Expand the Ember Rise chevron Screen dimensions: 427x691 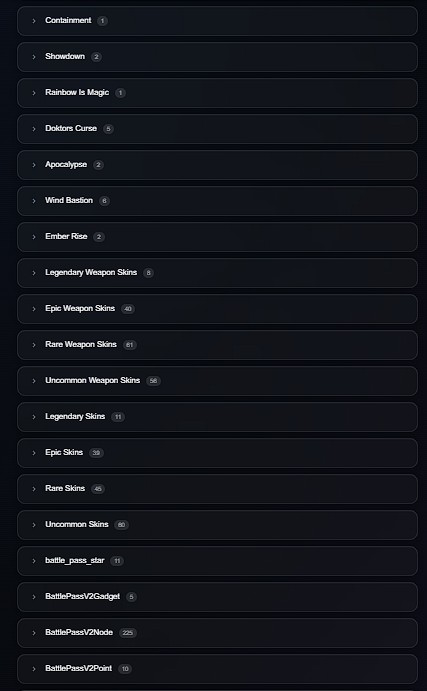pos(34,237)
